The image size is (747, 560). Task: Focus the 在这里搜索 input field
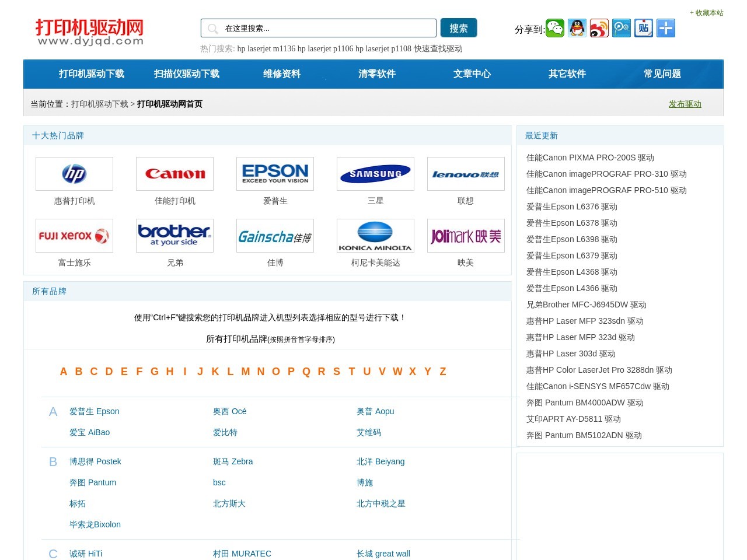319,28
